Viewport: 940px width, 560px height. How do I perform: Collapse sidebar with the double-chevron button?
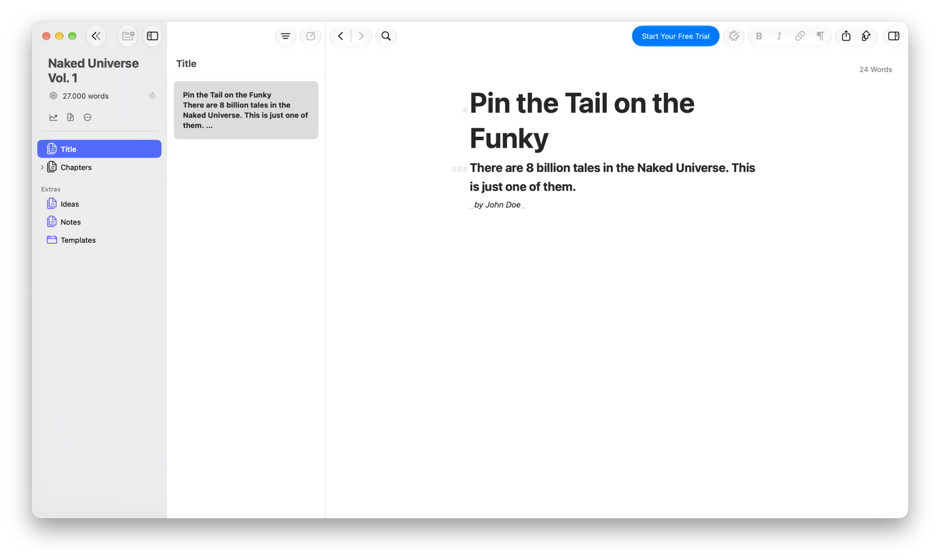pyautogui.click(x=96, y=36)
